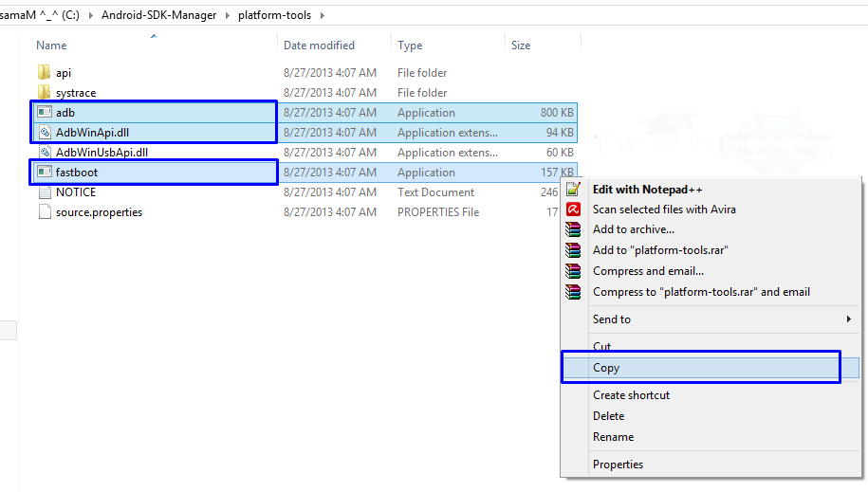Viewport: 868px width, 492px height.
Task: Sort by the Size column header
Action: [521, 46]
